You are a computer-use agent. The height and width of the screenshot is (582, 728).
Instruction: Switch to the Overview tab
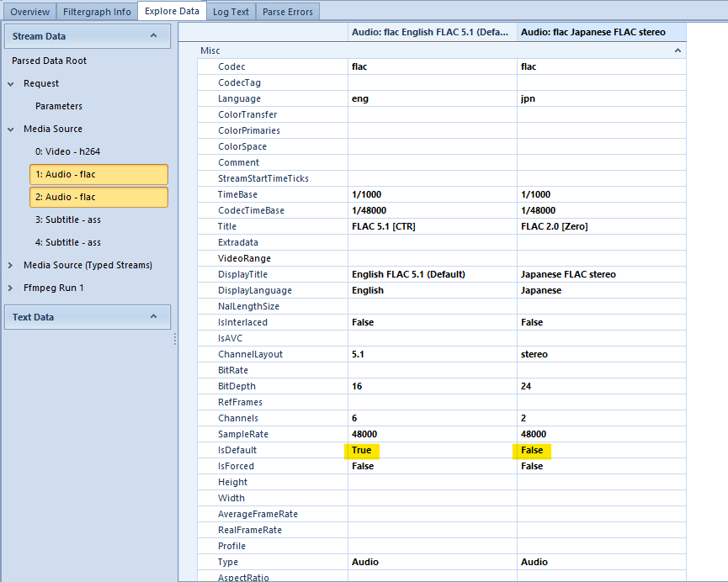[x=29, y=12]
